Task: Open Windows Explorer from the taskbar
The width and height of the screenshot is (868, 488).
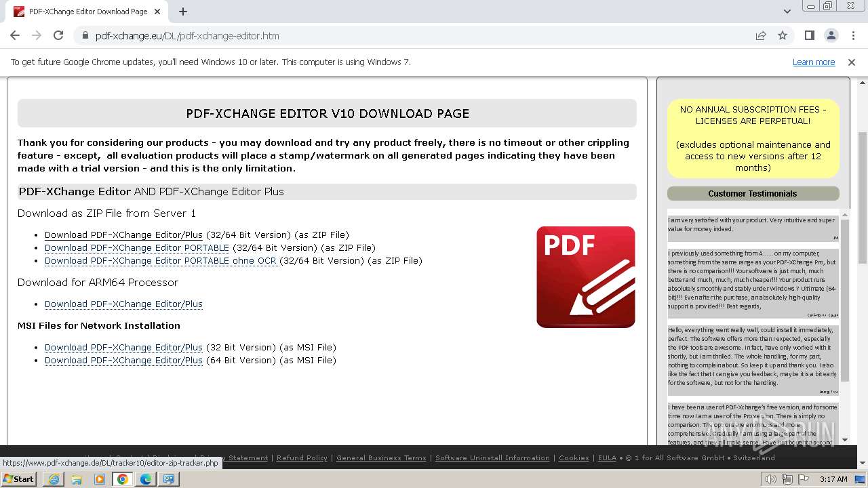Action: (x=77, y=479)
